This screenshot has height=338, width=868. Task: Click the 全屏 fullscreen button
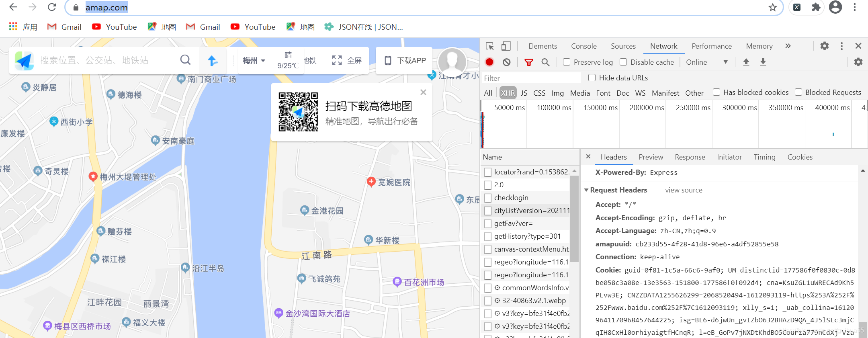click(x=346, y=61)
